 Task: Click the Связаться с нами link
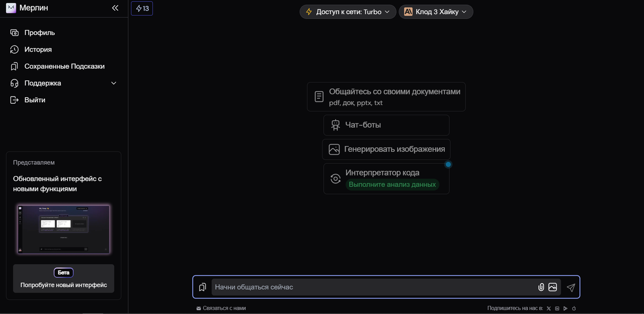[221, 309]
